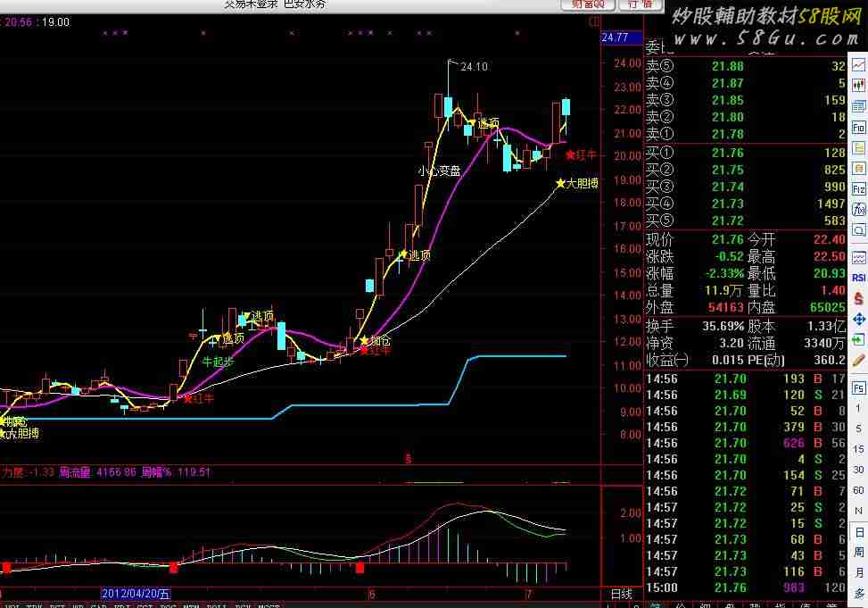The width and height of the screenshot is (868, 608).
Task: Select the 周 weekly period button
Action: 859,554
